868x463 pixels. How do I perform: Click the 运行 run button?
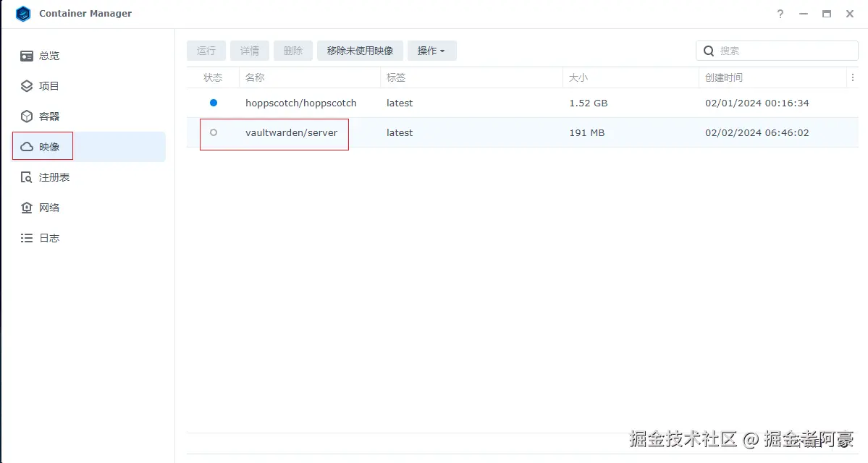click(x=206, y=51)
